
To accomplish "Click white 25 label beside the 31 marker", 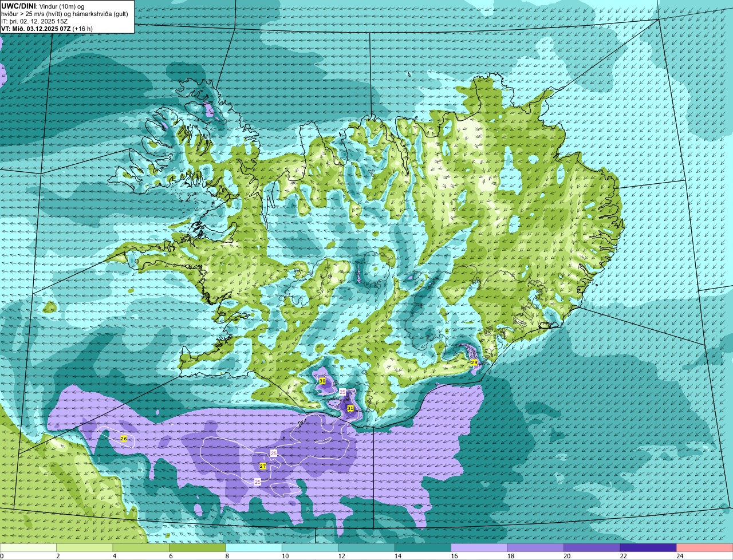I will pyautogui.click(x=342, y=392).
